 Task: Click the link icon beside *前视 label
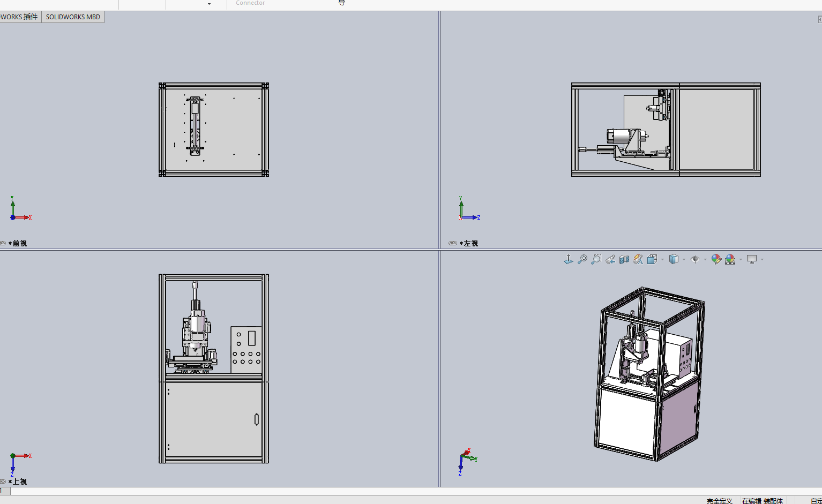3,243
